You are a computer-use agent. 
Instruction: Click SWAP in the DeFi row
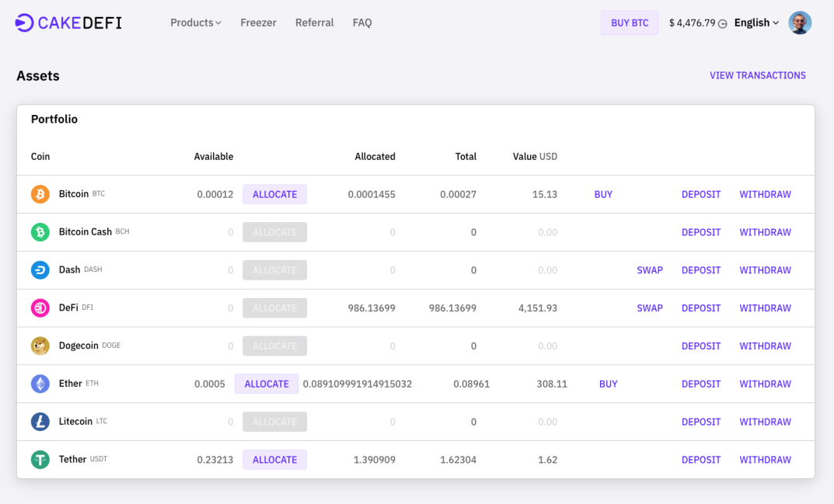click(x=650, y=308)
